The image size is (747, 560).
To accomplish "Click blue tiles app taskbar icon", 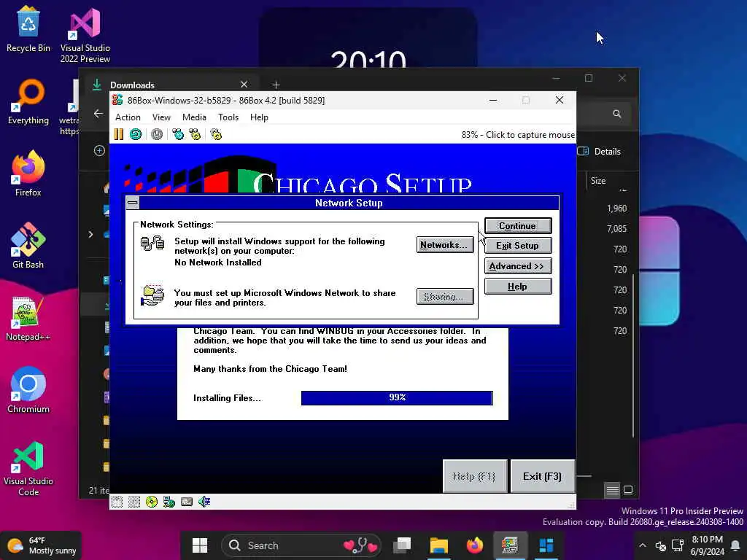I will [546, 545].
